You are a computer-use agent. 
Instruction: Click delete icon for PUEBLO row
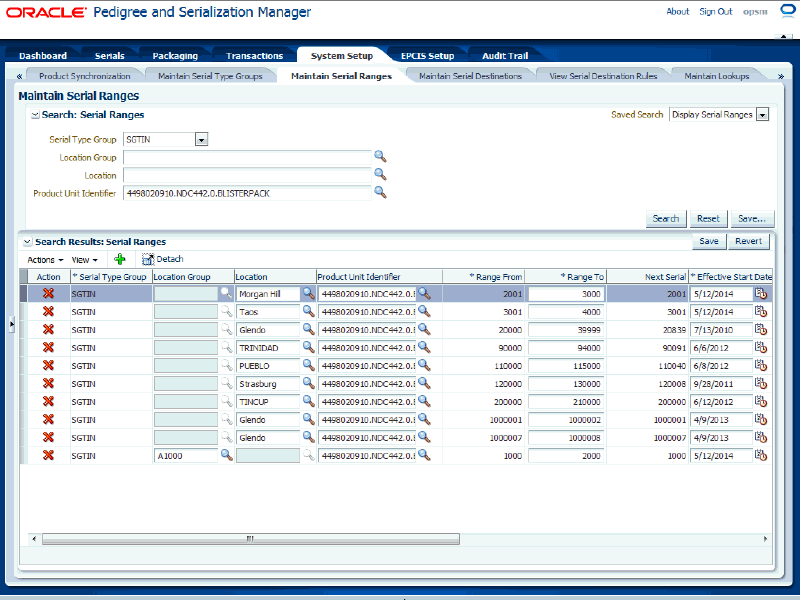pos(48,365)
